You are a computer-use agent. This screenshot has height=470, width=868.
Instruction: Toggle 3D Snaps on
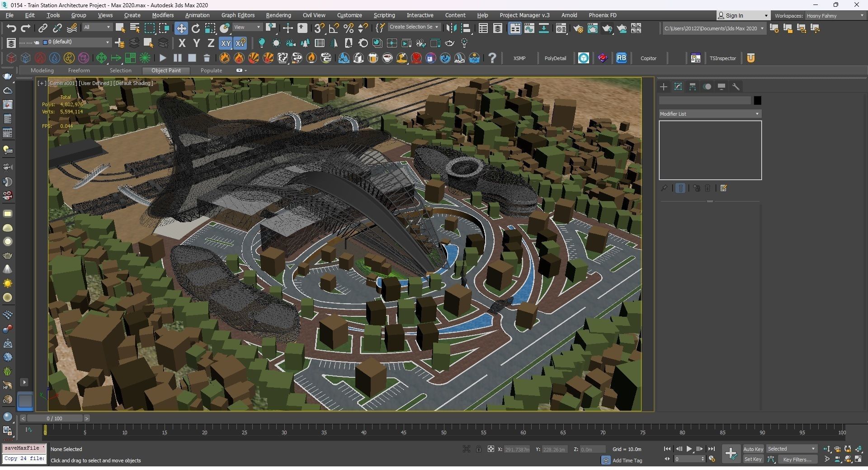319,28
